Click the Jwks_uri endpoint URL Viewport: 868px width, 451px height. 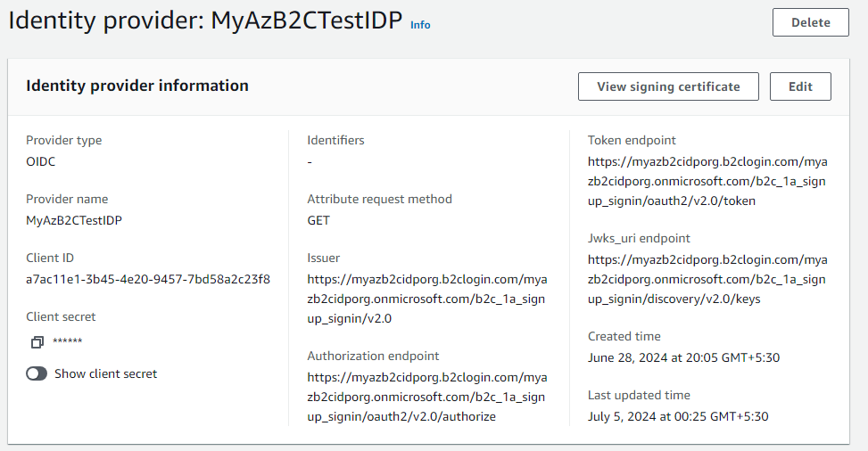tap(707, 280)
